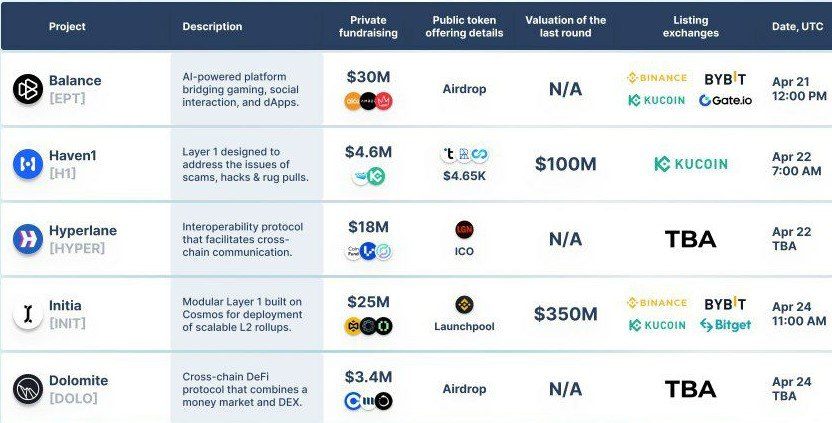Click Bybit logo in Initia row
Screen dimensions: 832x423
coord(725,303)
